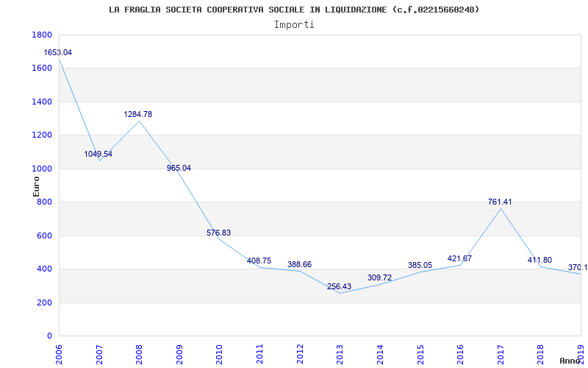Click the 'Importi' subtitle
The width and height of the screenshot is (588, 368).
[294, 25]
